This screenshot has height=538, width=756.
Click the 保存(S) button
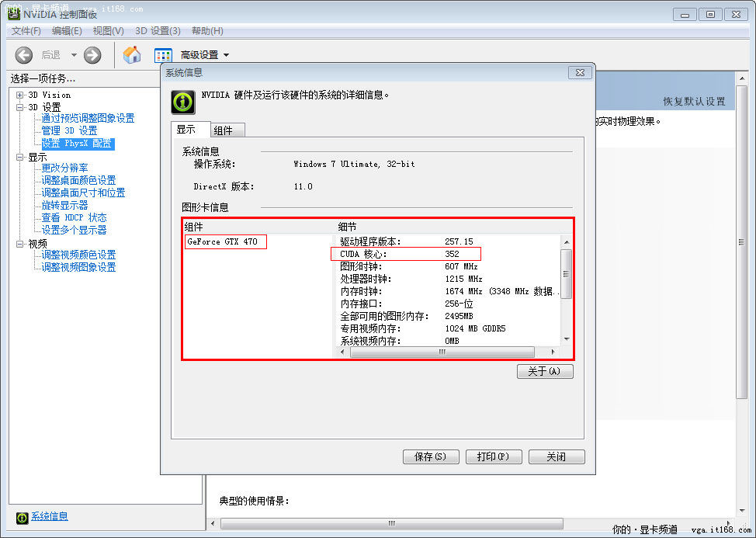[x=431, y=456]
